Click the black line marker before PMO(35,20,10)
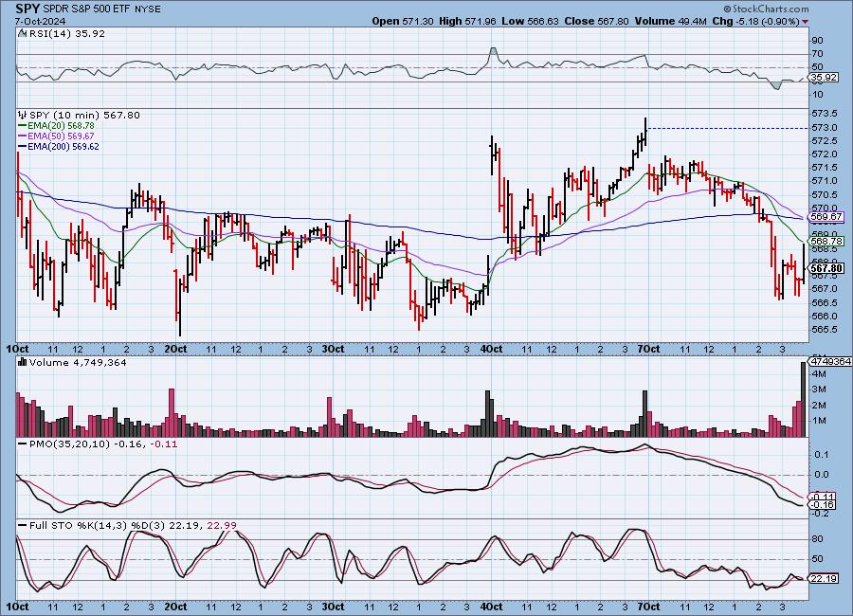Screen dimensions: 853x616 (x=23, y=444)
